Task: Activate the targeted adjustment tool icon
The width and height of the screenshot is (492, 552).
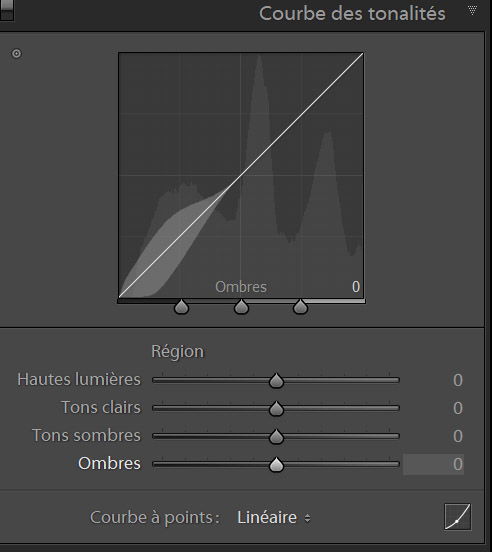Action: [x=16, y=54]
